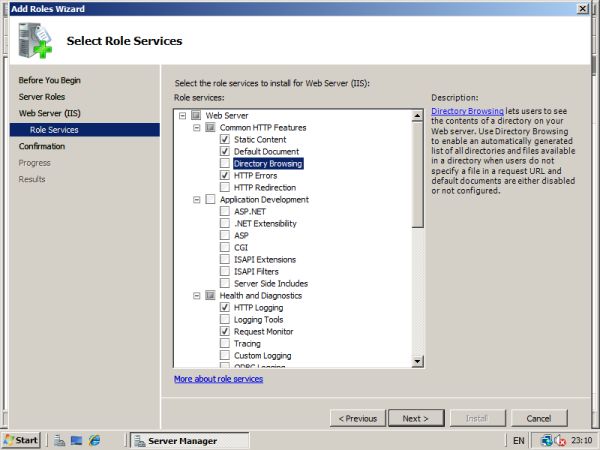Go to Server Roles step

42,97
